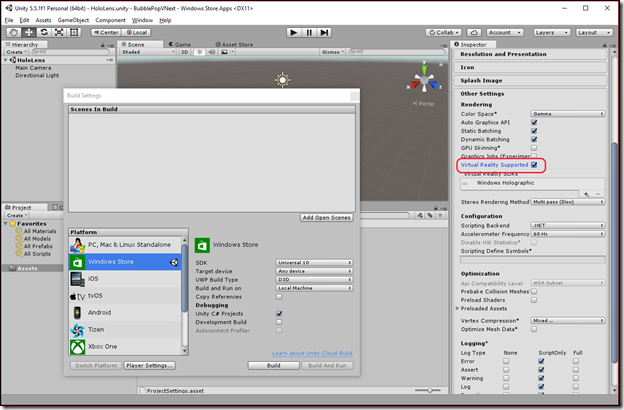Click the Add Open Scenes button

(326, 218)
